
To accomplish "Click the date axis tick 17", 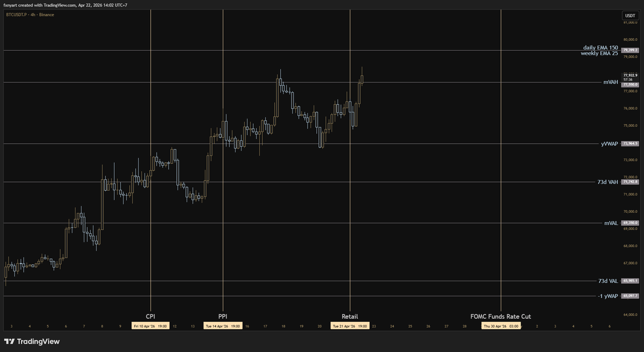I will pos(265,326).
